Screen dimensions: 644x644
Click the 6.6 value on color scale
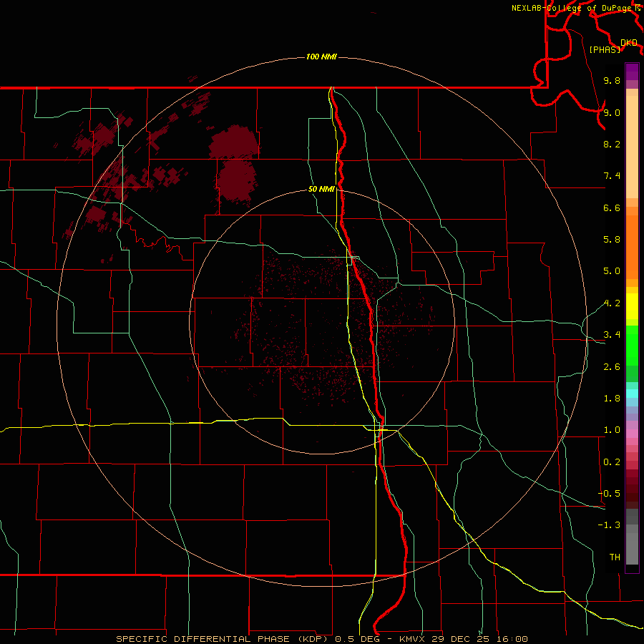click(x=612, y=208)
